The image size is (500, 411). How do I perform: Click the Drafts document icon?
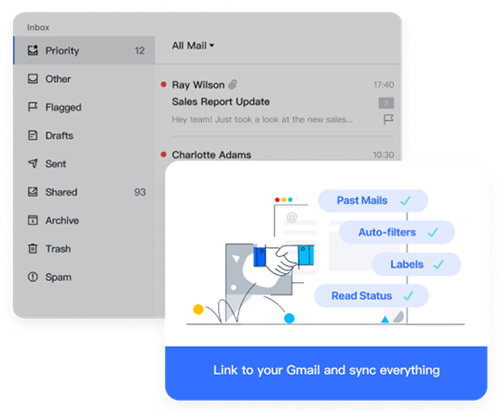pyautogui.click(x=33, y=135)
